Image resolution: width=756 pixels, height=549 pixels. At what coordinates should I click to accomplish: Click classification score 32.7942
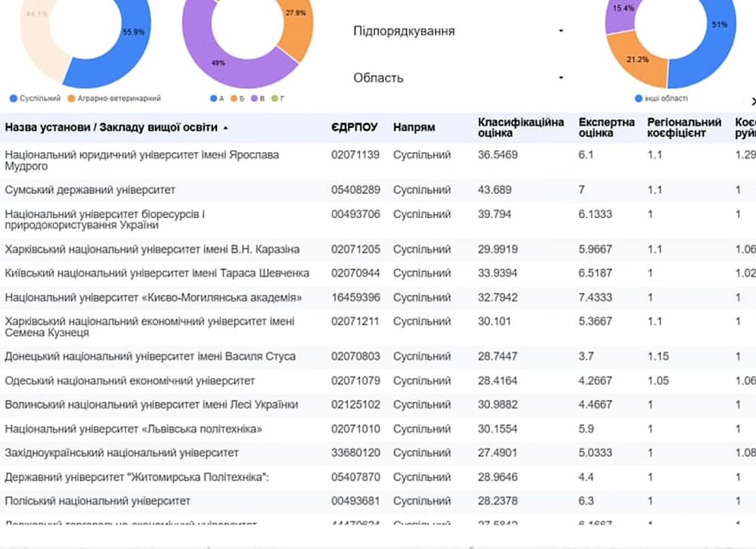497,298
